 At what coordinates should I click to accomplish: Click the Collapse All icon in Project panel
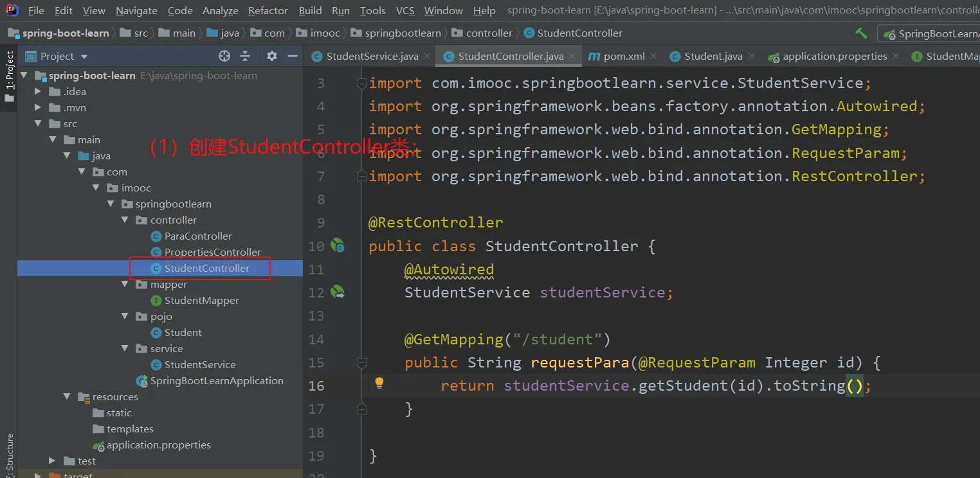click(245, 57)
